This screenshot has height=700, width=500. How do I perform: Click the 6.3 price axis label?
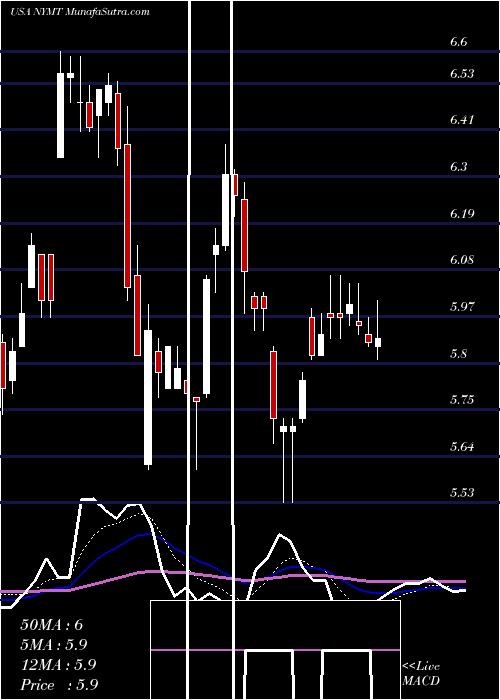click(x=459, y=167)
